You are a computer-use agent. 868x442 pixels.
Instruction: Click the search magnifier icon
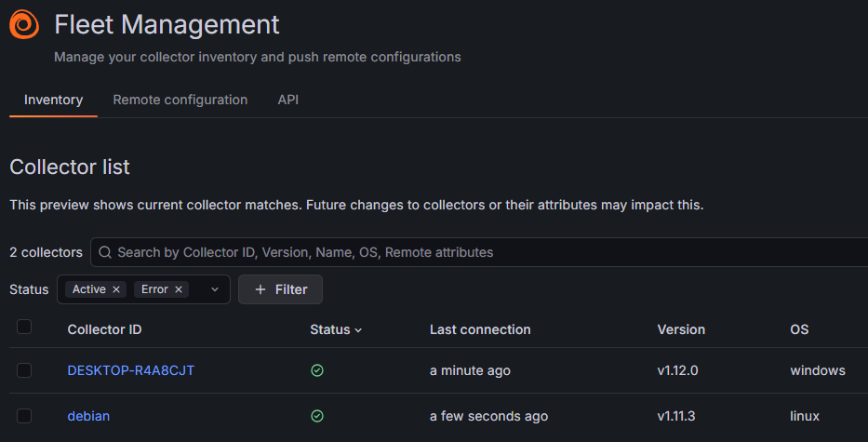[105, 252]
